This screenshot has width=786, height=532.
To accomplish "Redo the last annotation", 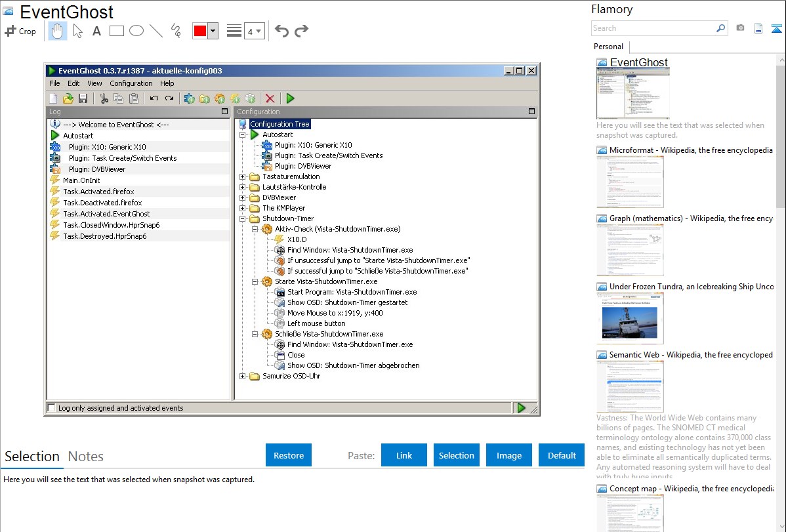I will (302, 31).
